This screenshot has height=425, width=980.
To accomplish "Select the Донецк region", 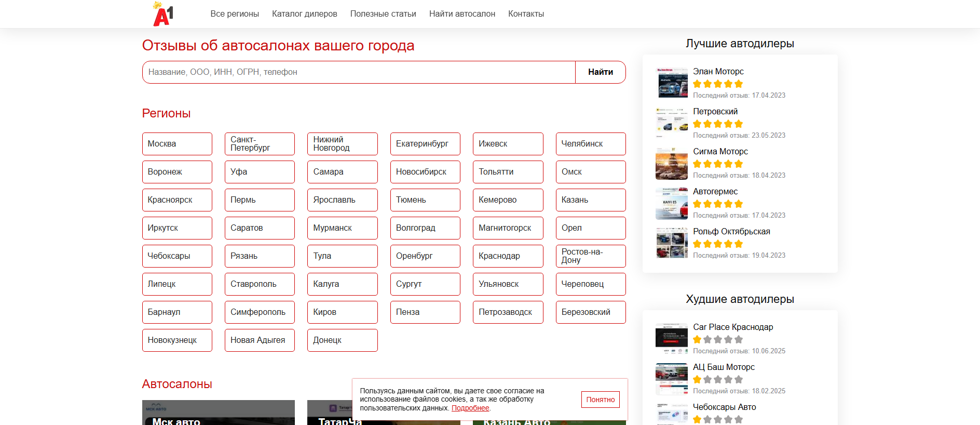I will [x=343, y=340].
